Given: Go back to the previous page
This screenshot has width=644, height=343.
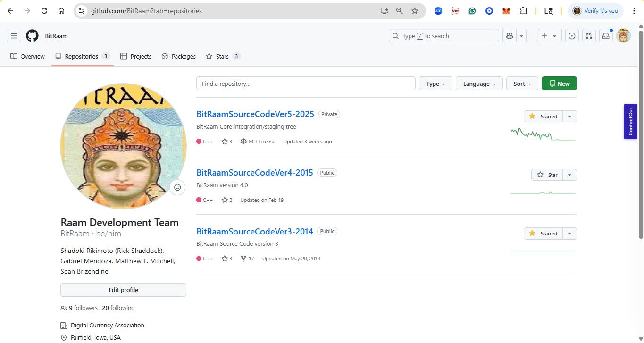Looking at the screenshot, I should [10, 11].
